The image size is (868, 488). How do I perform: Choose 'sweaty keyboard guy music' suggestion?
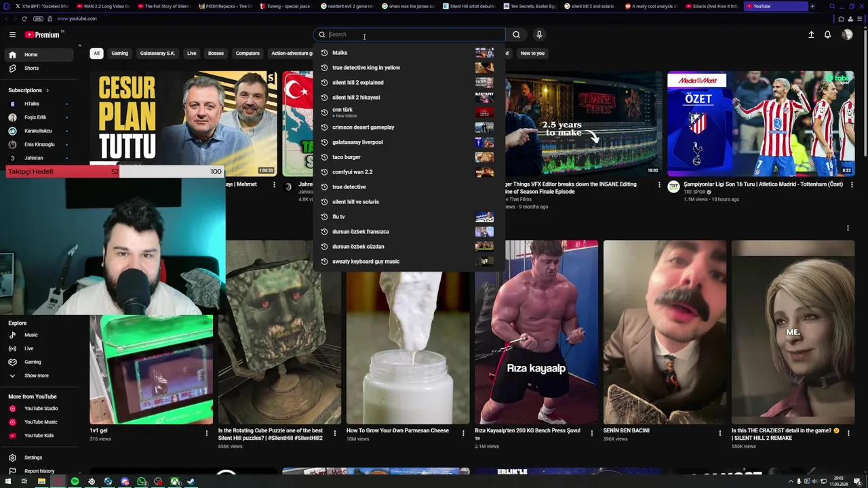coord(409,262)
